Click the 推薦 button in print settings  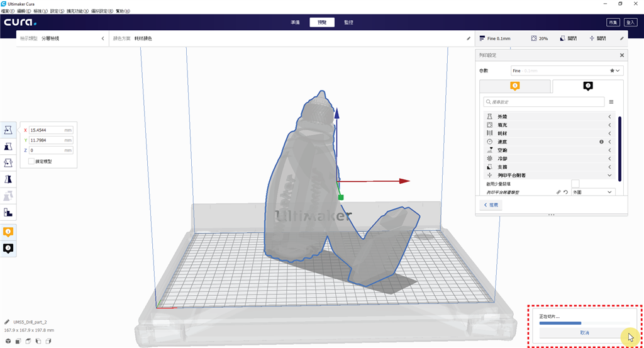click(x=492, y=205)
